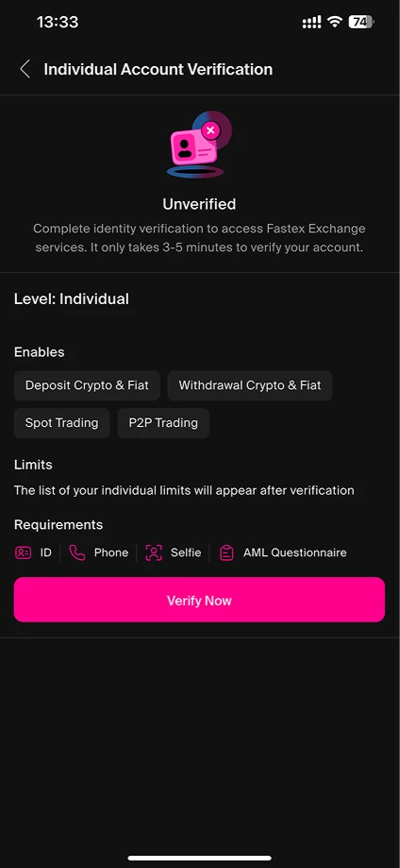The image size is (400, 868).
Task: Tap the Selfie requirement label
Action: coord(186,553)
